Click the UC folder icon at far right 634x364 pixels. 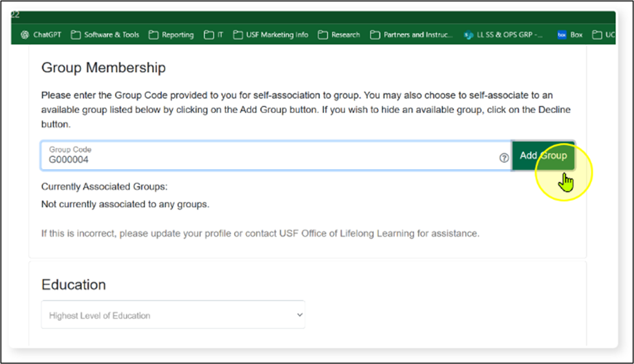point(597,34)
